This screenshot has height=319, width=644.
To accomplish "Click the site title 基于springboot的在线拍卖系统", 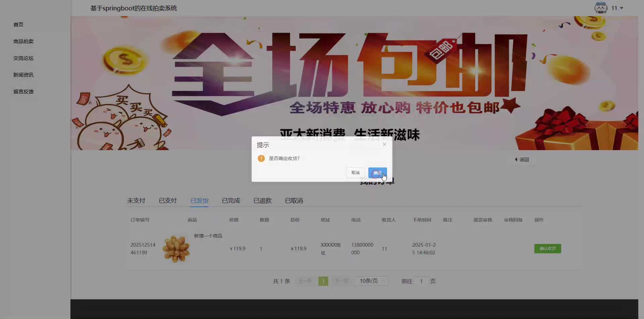I will pos(133,8).
